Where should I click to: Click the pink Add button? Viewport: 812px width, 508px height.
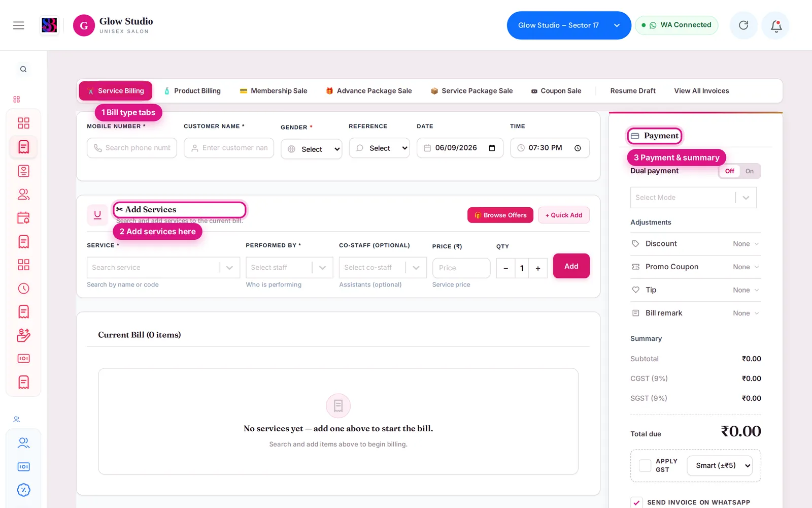[x=571, y=266]
